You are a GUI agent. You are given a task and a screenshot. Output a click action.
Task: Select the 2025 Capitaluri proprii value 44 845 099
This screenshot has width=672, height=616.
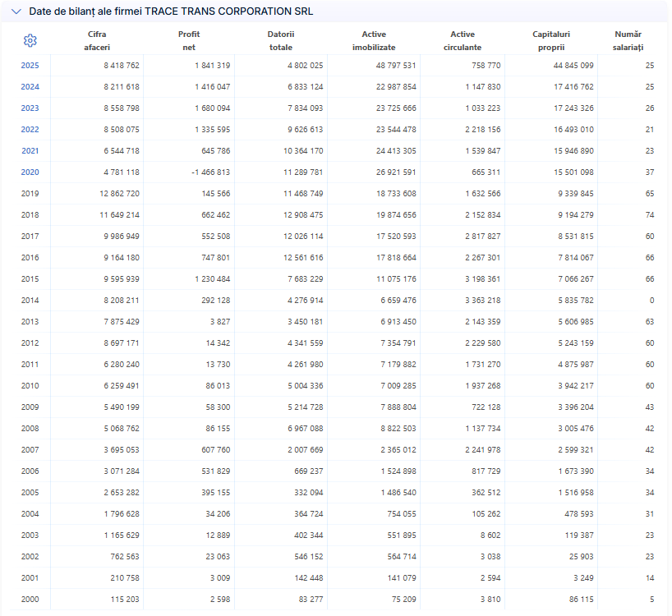click(x=573, y=66)
